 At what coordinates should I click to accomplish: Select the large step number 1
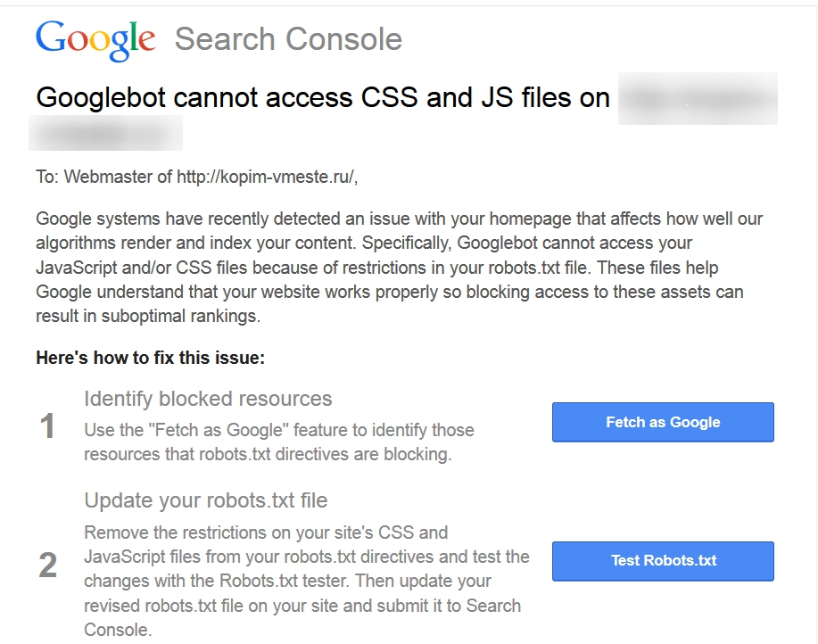(48, 426)
